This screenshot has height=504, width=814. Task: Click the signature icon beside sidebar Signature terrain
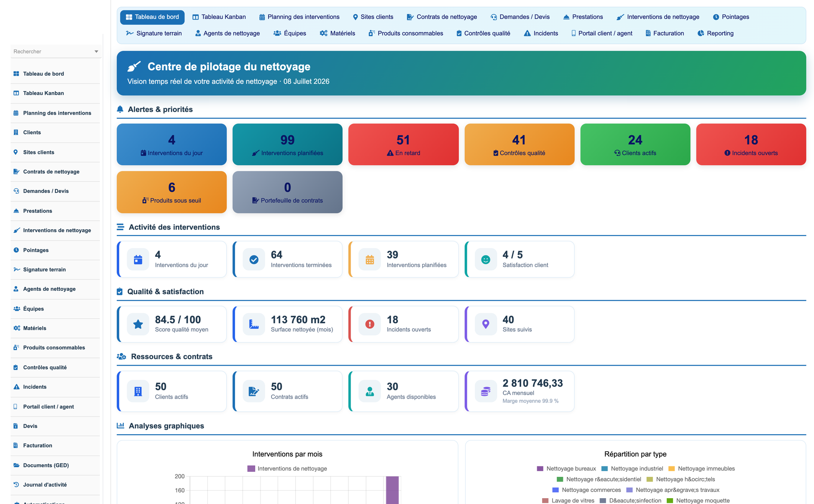click(x=16, y=269)
